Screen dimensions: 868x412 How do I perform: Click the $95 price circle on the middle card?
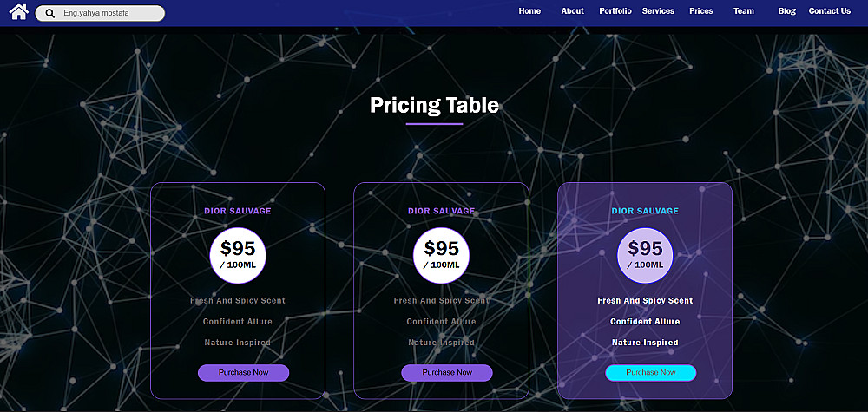point(441,255)
